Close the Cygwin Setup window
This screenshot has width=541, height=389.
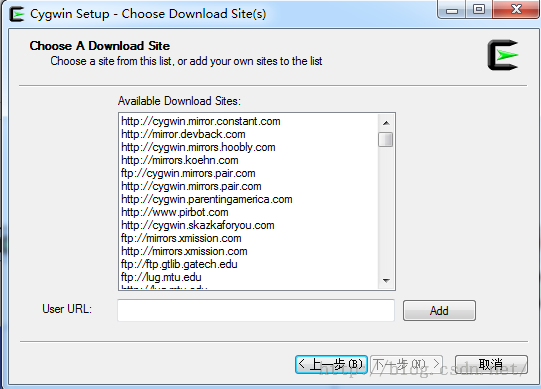click(516, 10)
